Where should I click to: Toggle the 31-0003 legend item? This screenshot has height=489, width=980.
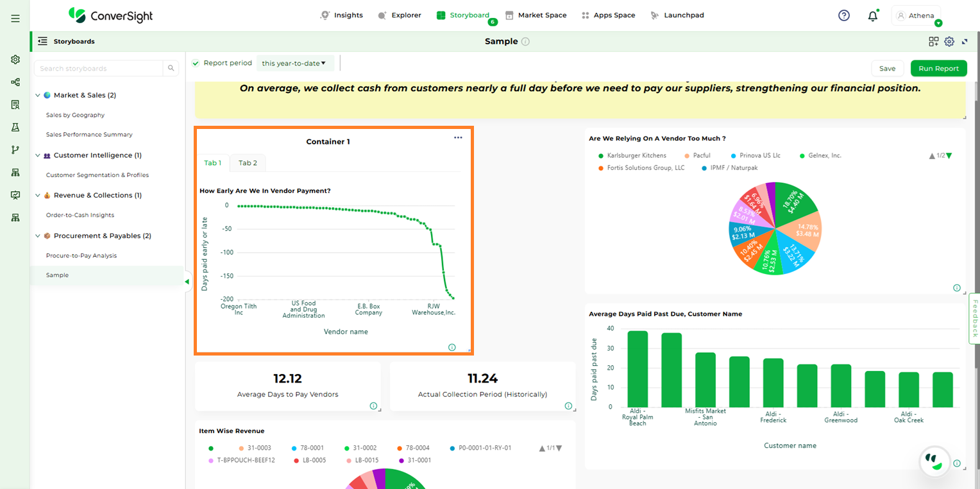[x=254, y=449]
